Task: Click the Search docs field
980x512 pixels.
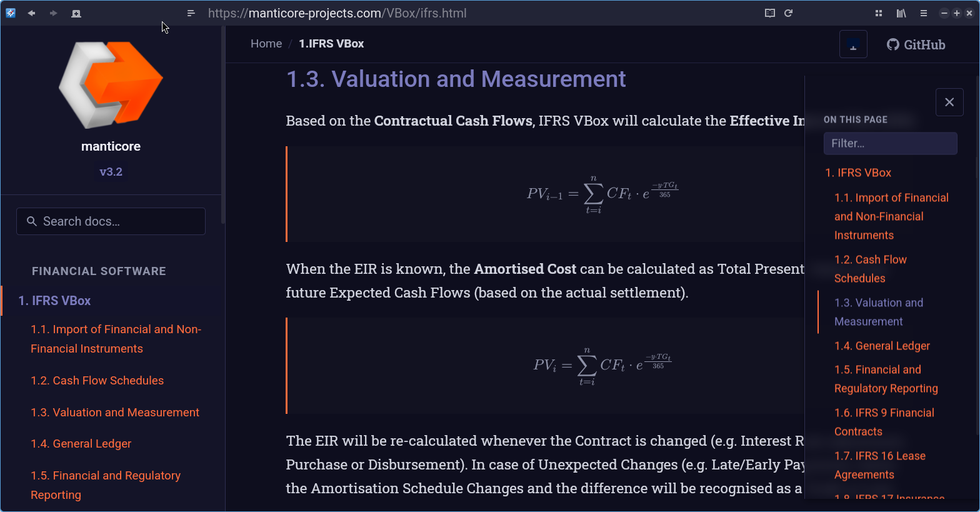Action: [x=111, y=221]
